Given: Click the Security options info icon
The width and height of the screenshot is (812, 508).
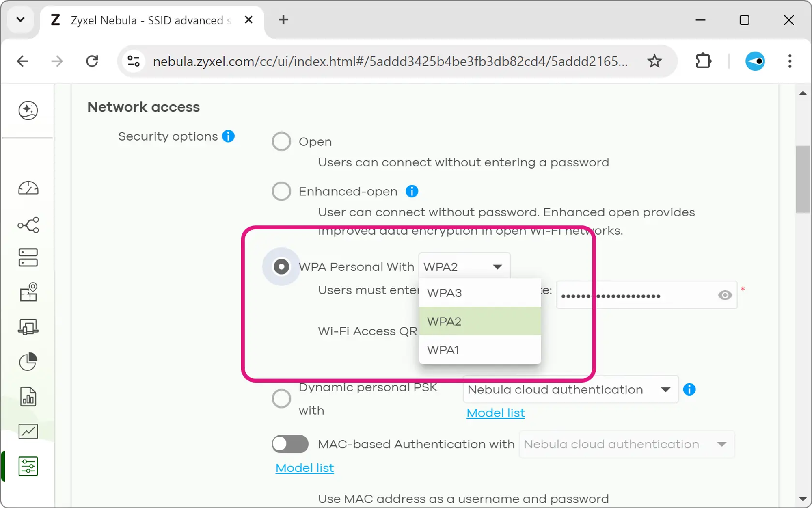Looking at the screenshot, I should tap(228, 136).
